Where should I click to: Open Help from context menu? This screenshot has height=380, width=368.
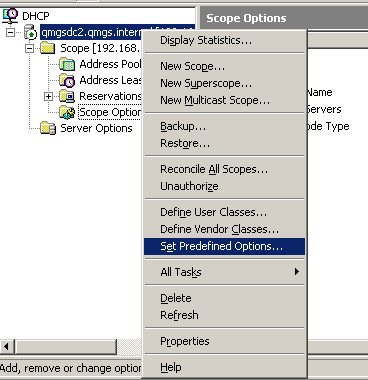click(225, 367)
